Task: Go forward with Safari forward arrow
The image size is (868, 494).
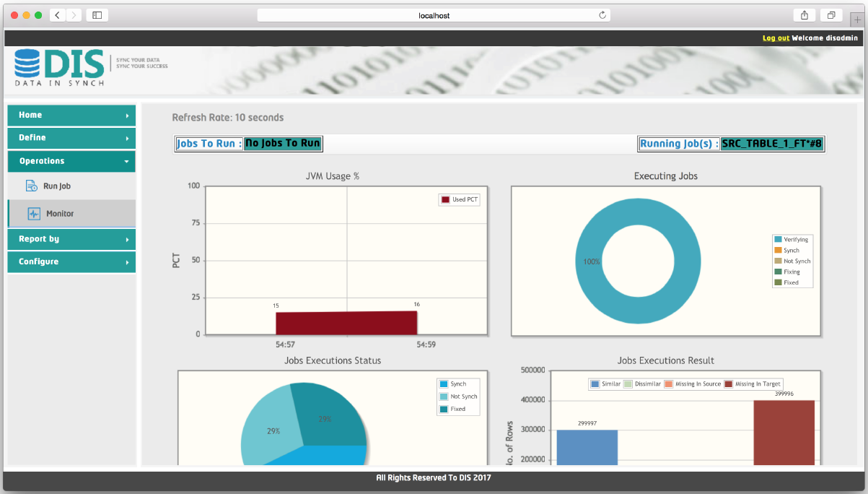Action: click(x=74, y=15)
